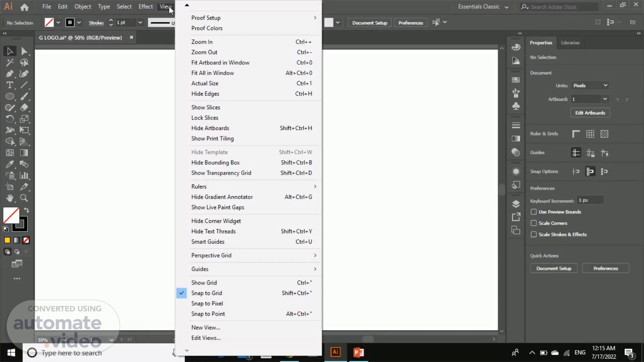Select the Zoom tool magnifier
The image size is (644, 362).
(24, 198)
